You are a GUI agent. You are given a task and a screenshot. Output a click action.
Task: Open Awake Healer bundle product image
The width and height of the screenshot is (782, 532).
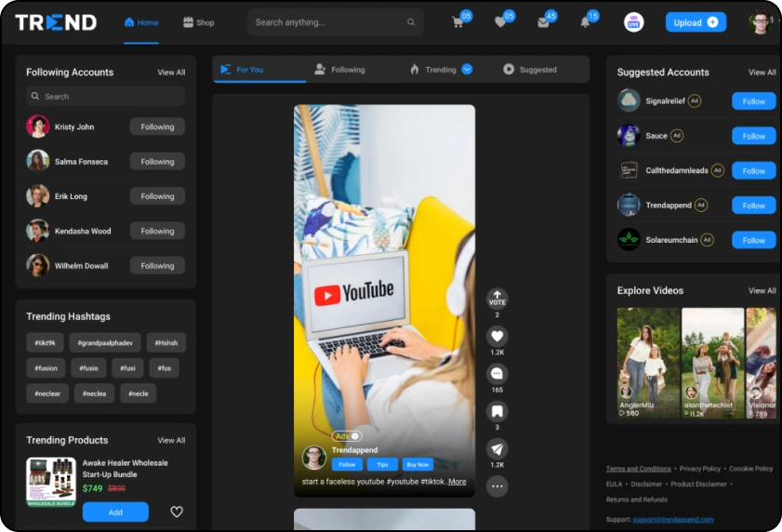point(51,482)
